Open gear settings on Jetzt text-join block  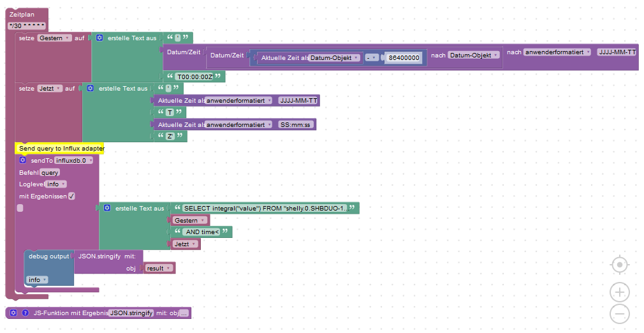[x=91, y=89]
